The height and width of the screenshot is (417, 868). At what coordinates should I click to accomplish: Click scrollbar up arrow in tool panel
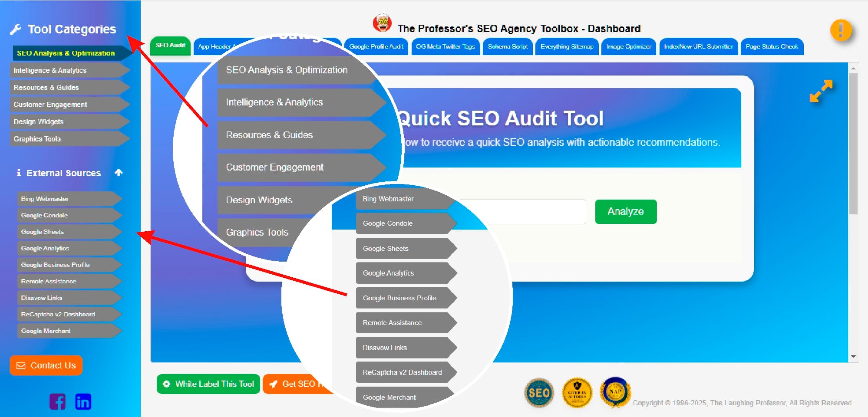tap(853, 68)
